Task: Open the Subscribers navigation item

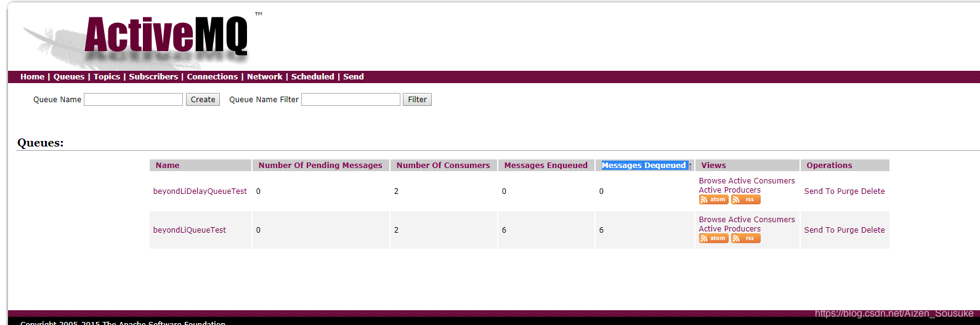Action: [153, 77]
